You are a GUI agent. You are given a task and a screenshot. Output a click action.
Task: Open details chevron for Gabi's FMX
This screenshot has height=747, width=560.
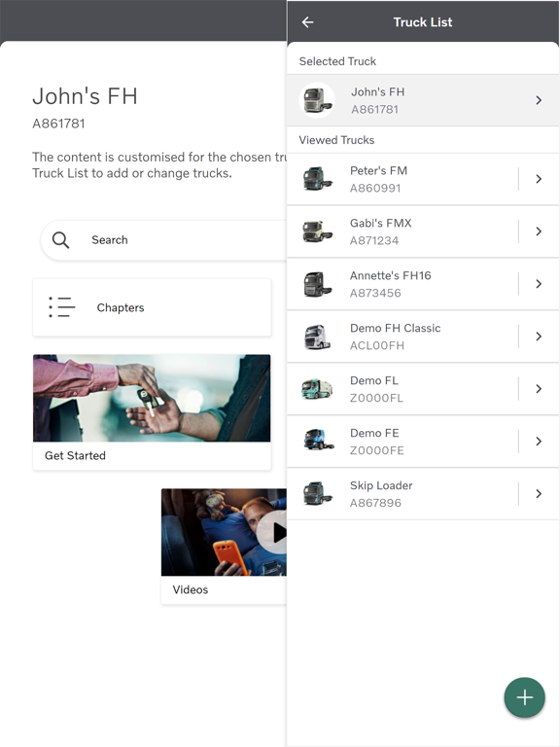pyautogui.click(x=539, y=231)
